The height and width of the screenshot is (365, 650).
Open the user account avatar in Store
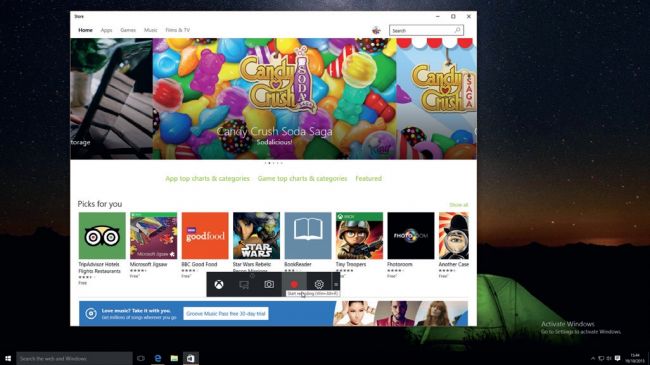376,30
